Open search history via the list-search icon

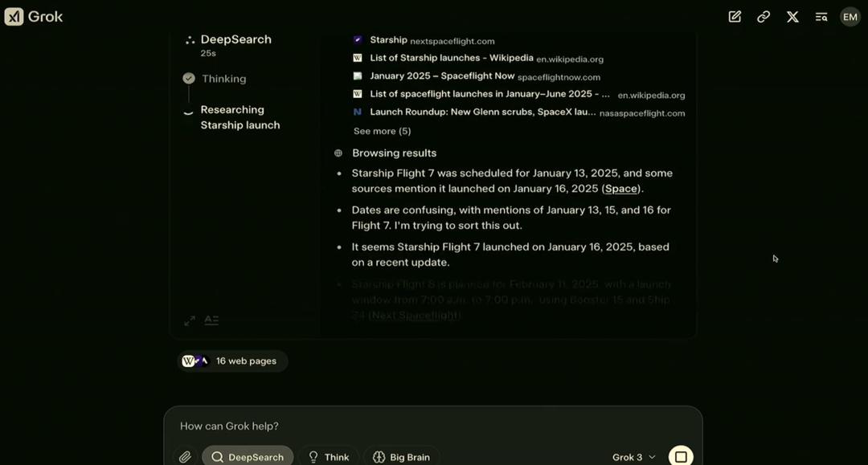click(x=821, y=16)
